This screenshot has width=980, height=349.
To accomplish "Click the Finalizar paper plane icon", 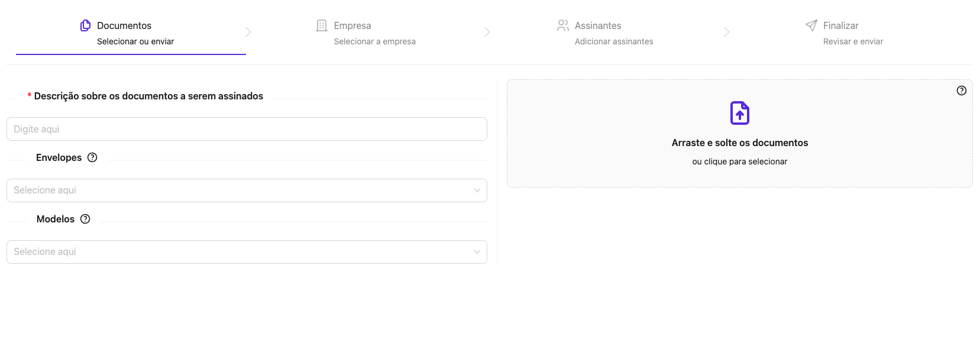I will tap(810, 25).
